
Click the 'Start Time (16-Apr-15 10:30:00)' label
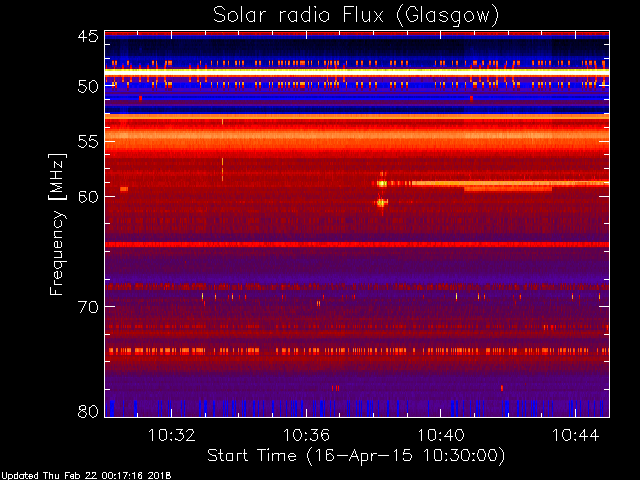coord(356,455)
